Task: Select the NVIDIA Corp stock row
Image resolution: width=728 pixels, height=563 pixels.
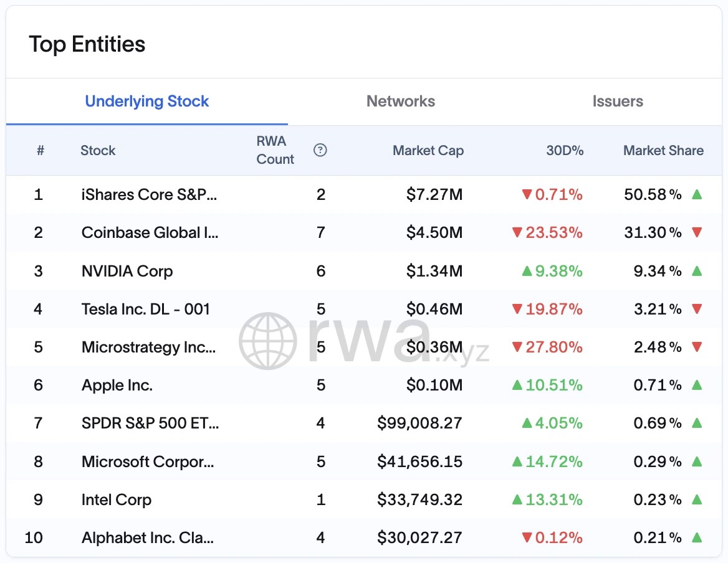Action: click(x=127, y=271)
